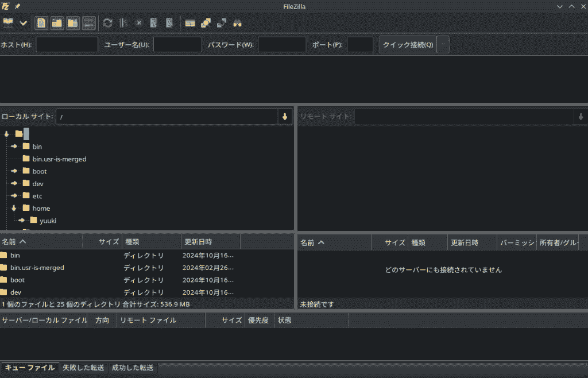Select the dev row in local file list

146,292
